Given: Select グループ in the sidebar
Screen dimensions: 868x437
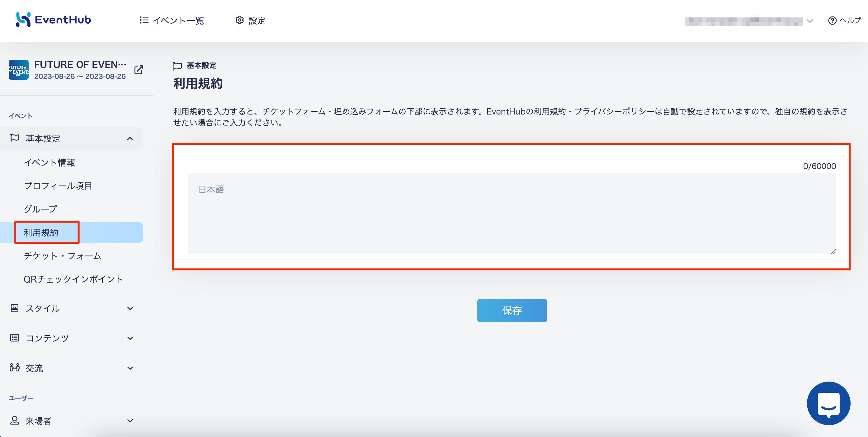Looking at the screenshot, I should [x=40, y=209].
